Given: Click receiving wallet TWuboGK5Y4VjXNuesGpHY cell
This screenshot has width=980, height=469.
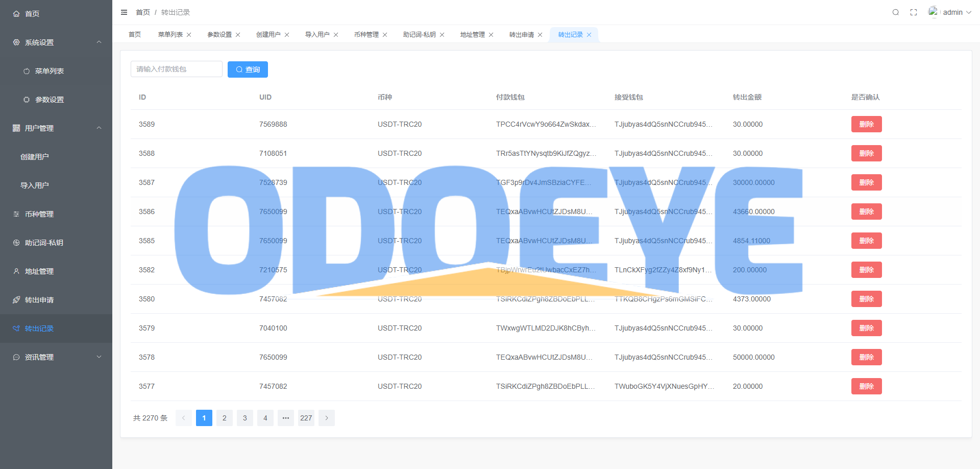Looking at the screenshot, I should (x=664, y=386).
